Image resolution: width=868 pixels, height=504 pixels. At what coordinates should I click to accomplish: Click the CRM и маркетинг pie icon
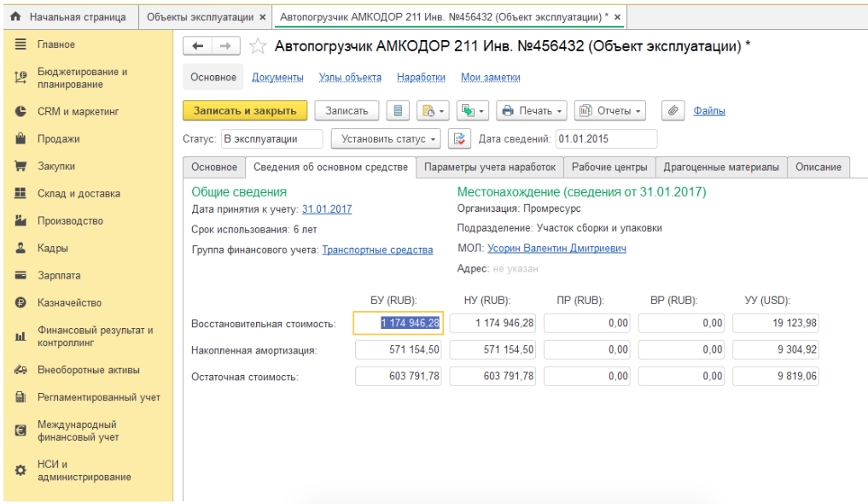20,111
